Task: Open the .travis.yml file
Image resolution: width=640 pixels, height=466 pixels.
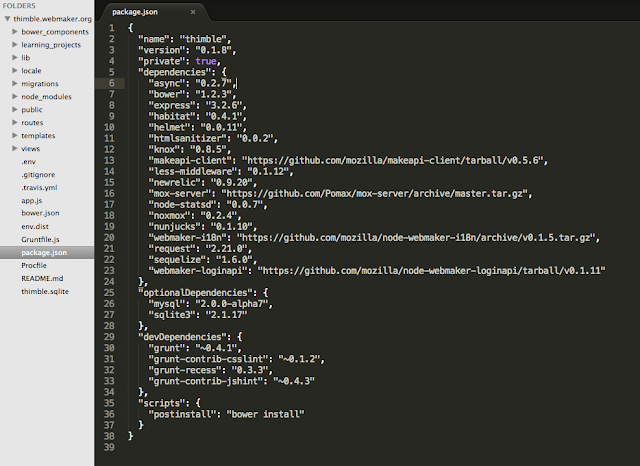Action: 39,188
